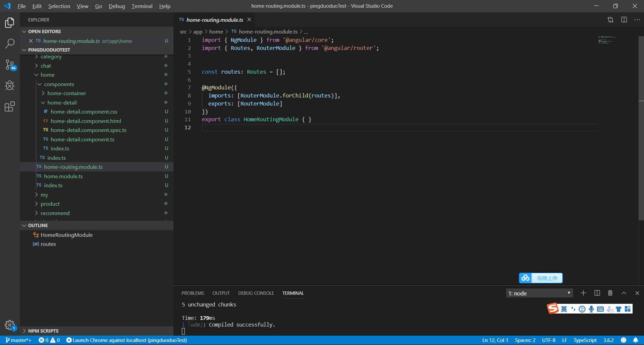
Task: Maximize the panel with up chevron
Action: click(624, 293)
